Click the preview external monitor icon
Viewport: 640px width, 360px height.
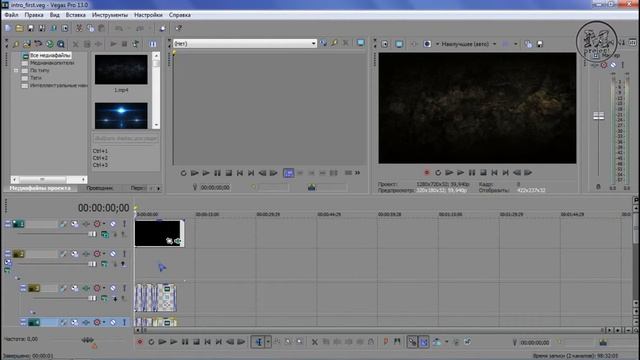[x=399, y=44]
